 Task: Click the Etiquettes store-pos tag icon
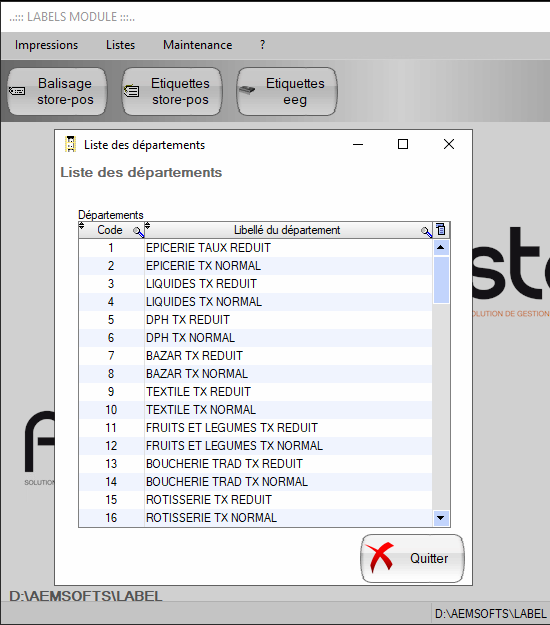click(x=131, y=91)
